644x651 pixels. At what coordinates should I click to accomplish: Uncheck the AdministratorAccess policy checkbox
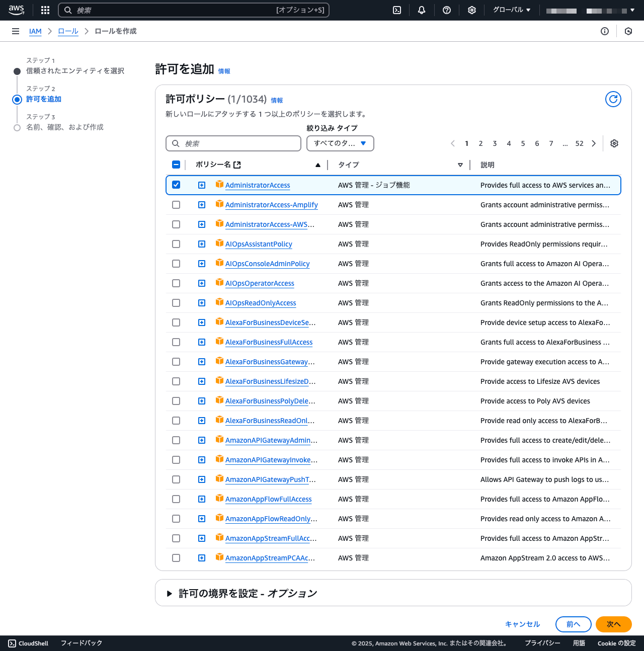pos(176,185)
